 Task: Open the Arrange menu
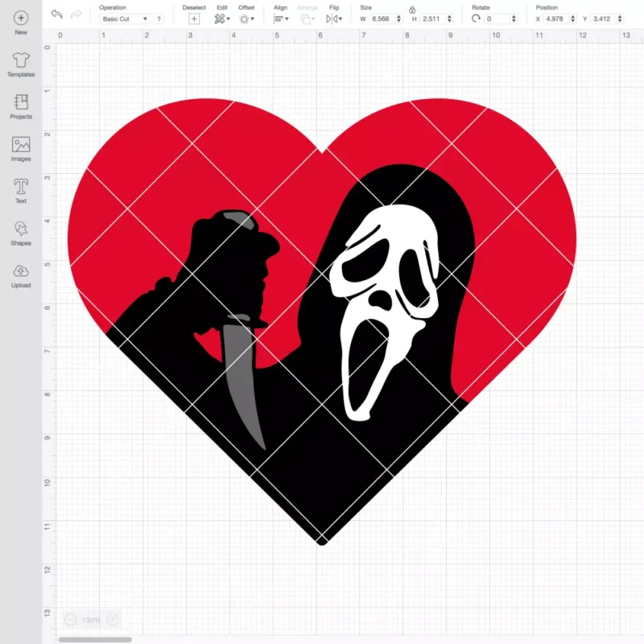click(308, 19)
